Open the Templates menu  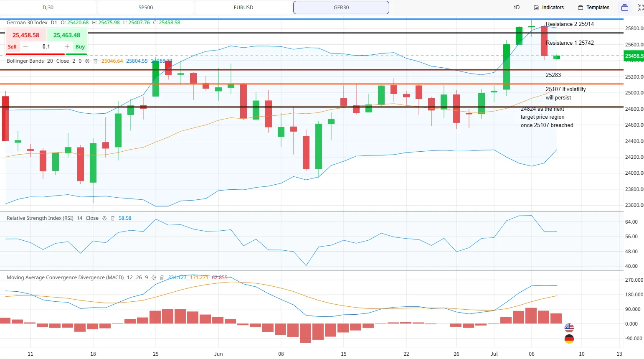(593, 8)
